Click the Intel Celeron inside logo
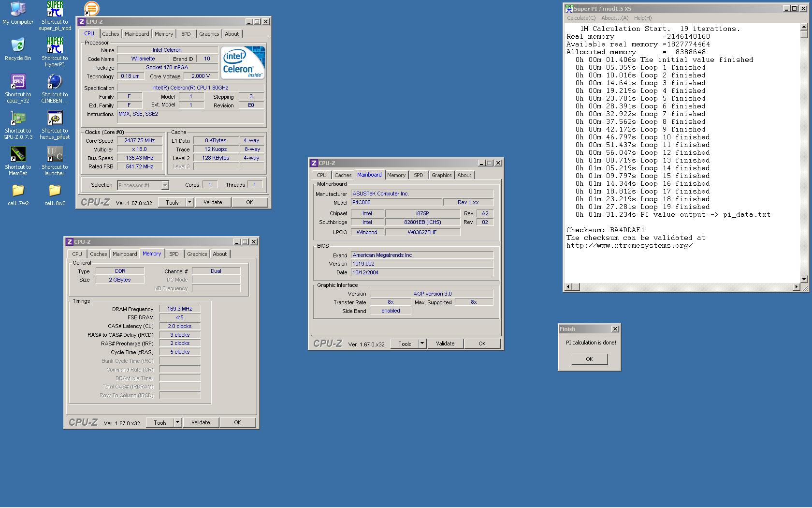The width and height of the screenshot is (812, 508). pos(243,63)
